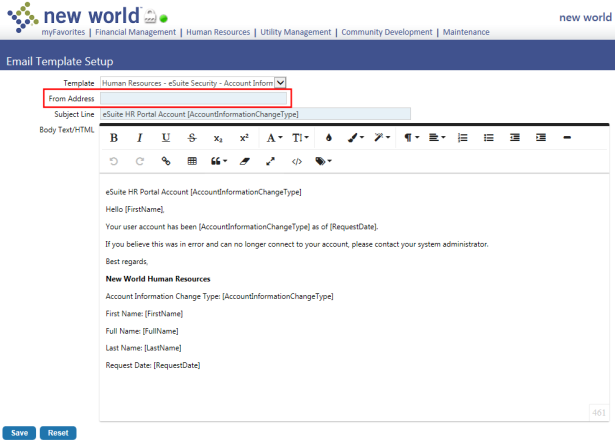
Task: Open the text alignment dropdown
Action: click(x=436, y=137)
